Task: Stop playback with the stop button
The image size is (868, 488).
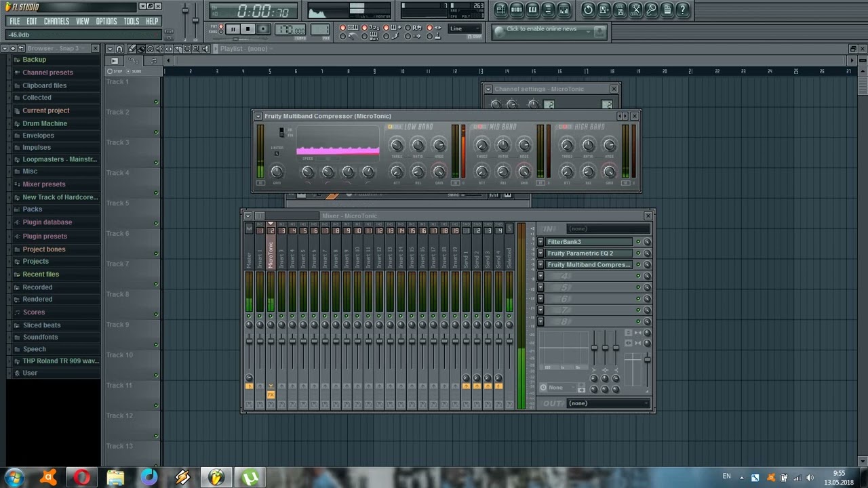Action: coord(248,29)
